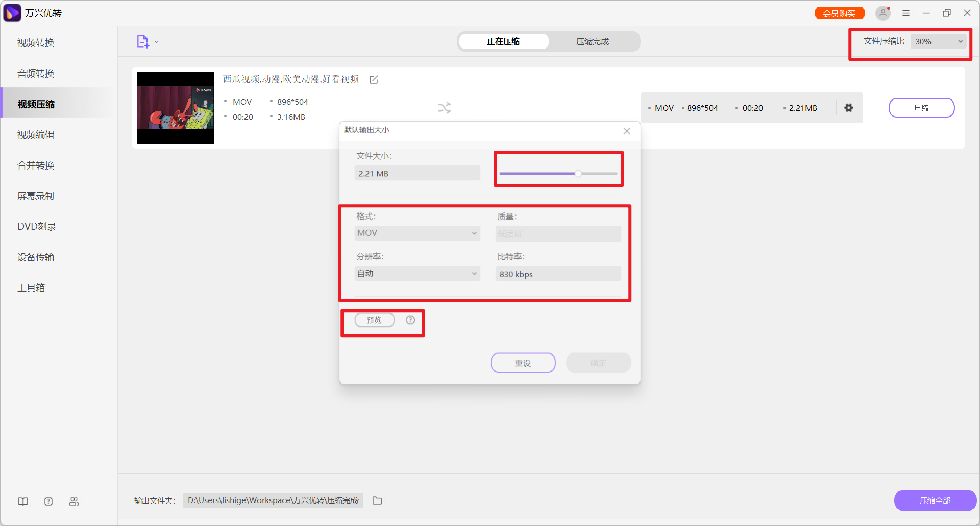Click the bottom-left help circle icon
This screenshot has height=526, width=980.
coord(48,501)
